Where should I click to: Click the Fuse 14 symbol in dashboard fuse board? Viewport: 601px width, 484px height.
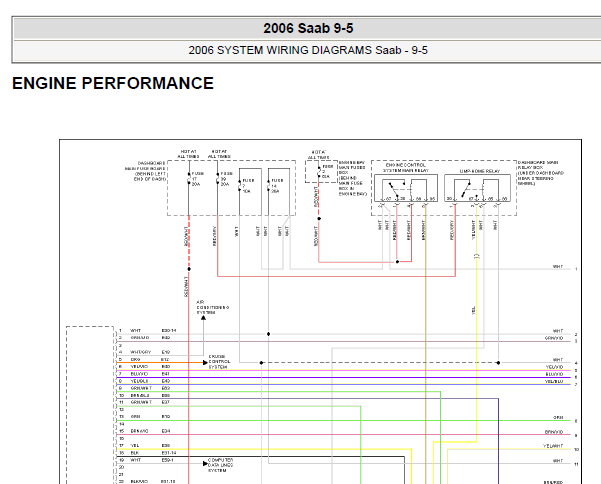[x=269, y=185]
